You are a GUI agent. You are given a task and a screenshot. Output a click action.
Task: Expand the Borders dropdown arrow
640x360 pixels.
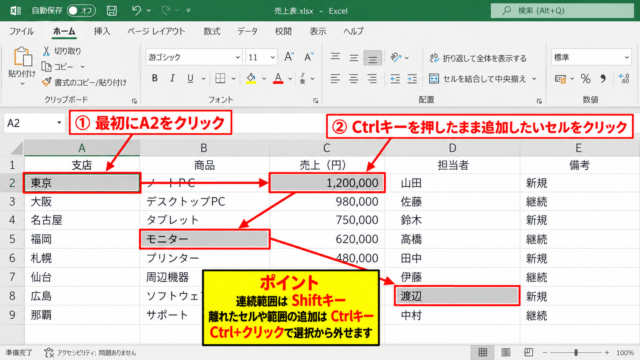(233, 78)
